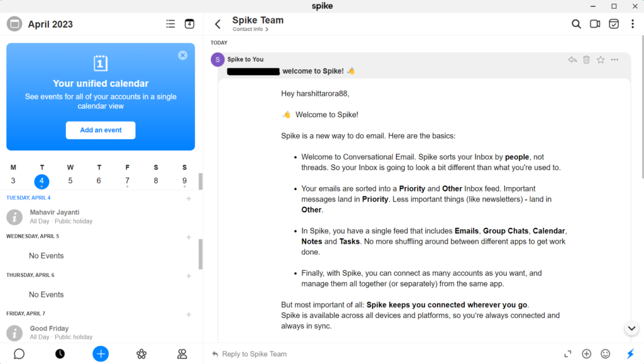Open the chat inbox tab
The image size is (644, 364).
click(x=19, y=354)
